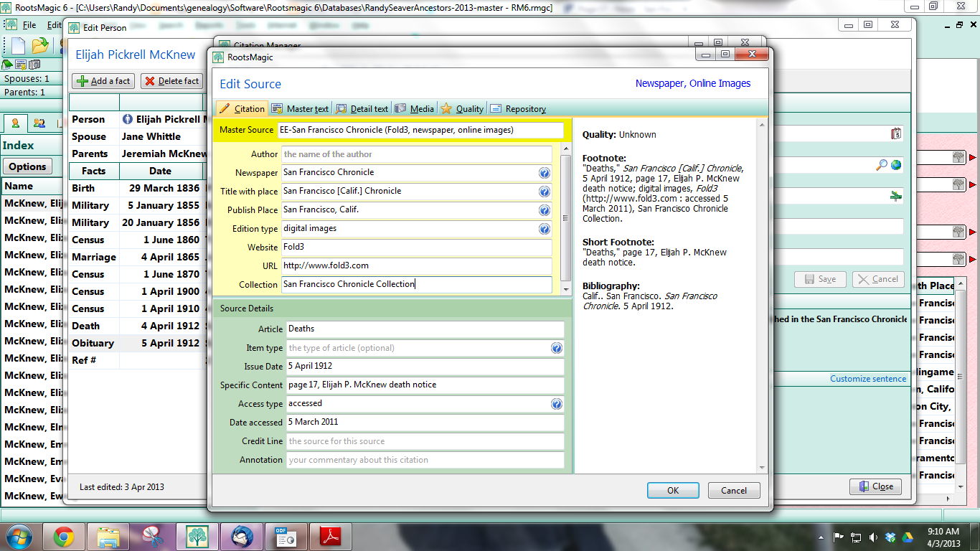Click new file icon in main toolbar
Screen dimensions: 980x551
point(18,46)
